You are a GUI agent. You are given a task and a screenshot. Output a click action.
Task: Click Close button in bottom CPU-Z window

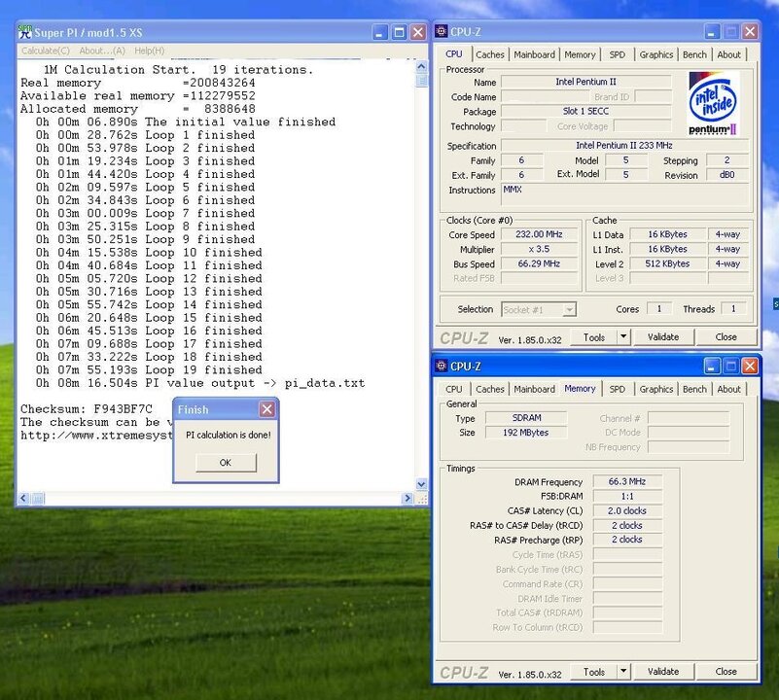pyautogui.click(x=726, y=672)
